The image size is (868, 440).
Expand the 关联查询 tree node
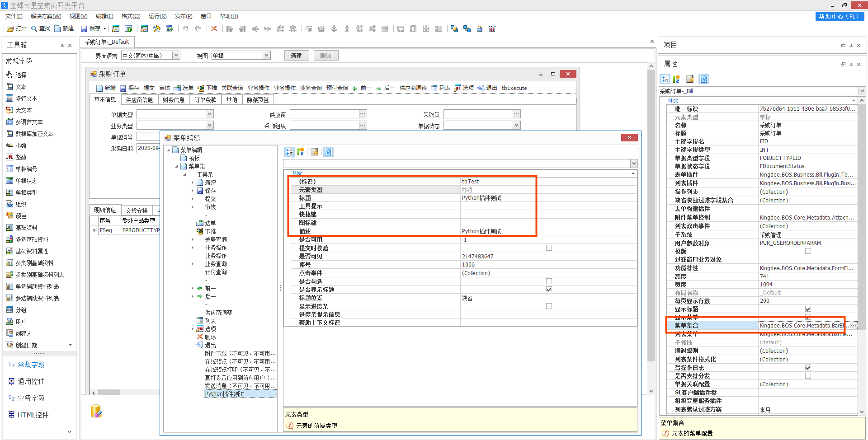click(193, 239)
